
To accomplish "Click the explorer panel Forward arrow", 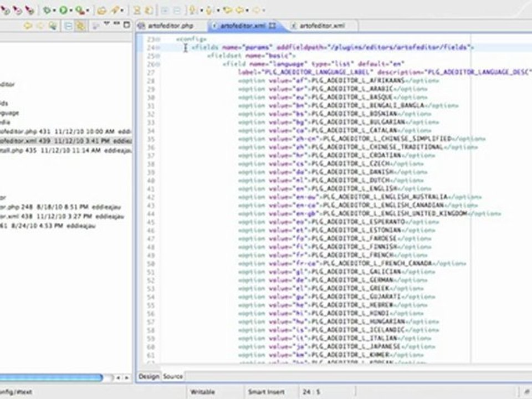I will (x=40, y=26).
